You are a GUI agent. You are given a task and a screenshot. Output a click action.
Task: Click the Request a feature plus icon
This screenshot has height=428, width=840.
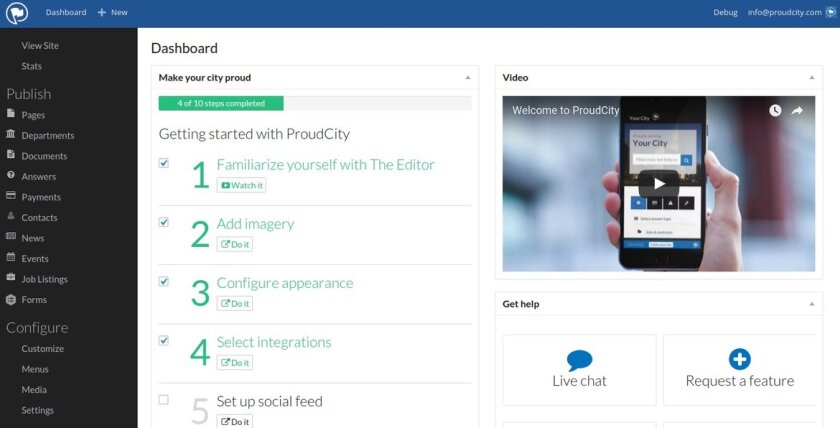click(739, 359)
